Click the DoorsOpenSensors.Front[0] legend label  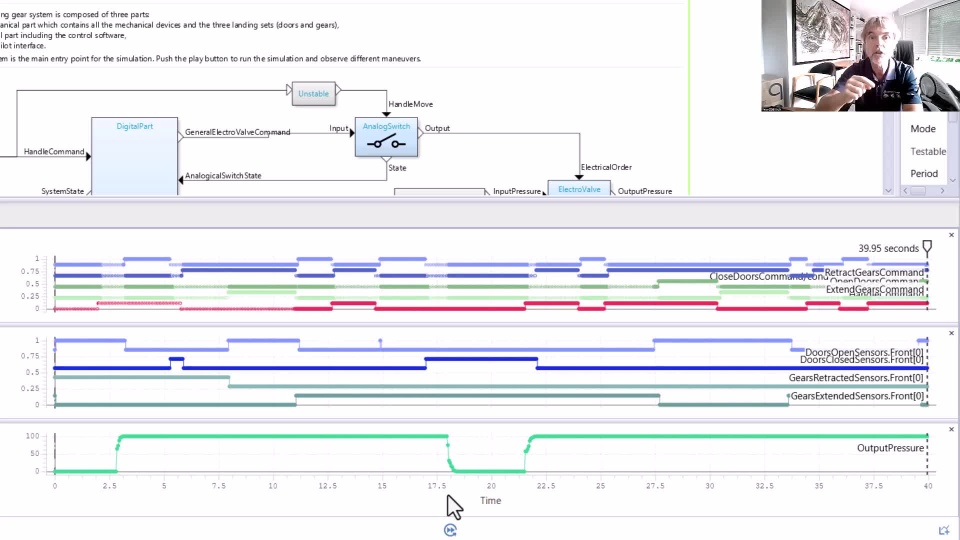tap(864, 352)
